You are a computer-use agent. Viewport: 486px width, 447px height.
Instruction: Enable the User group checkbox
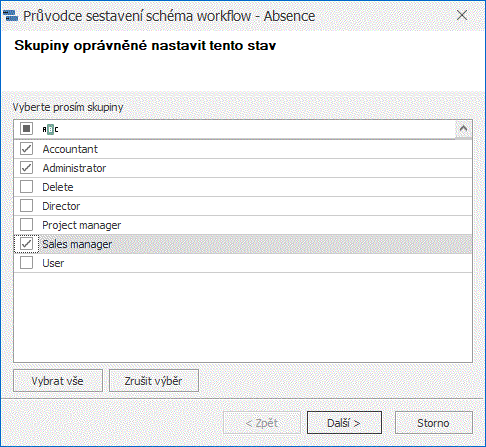[x=26, y=263]
